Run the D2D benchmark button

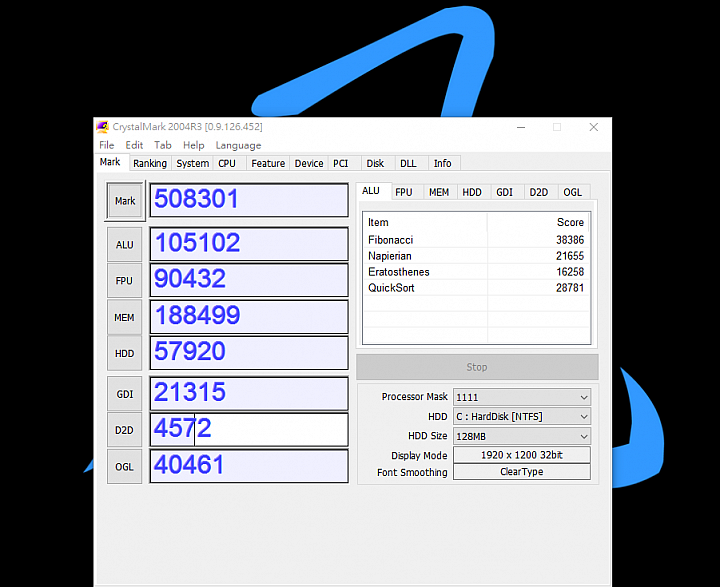tap(124, 430)
